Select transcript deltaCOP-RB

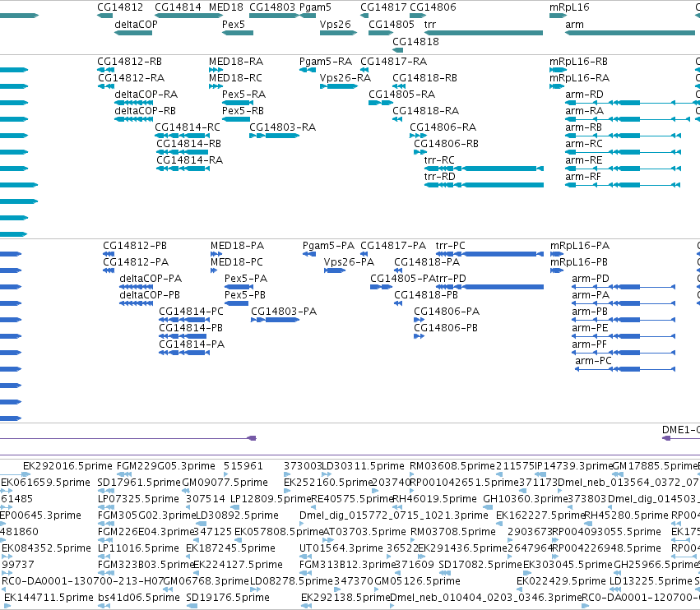134,119
